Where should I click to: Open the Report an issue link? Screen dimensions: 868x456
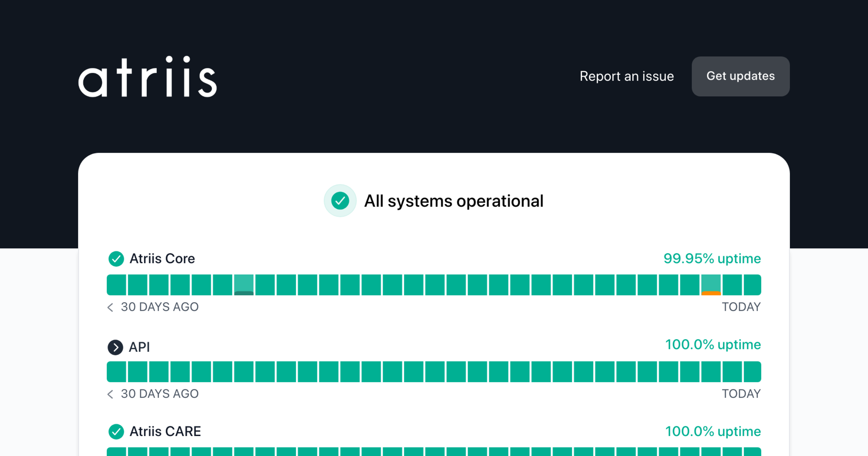[626, 76]
